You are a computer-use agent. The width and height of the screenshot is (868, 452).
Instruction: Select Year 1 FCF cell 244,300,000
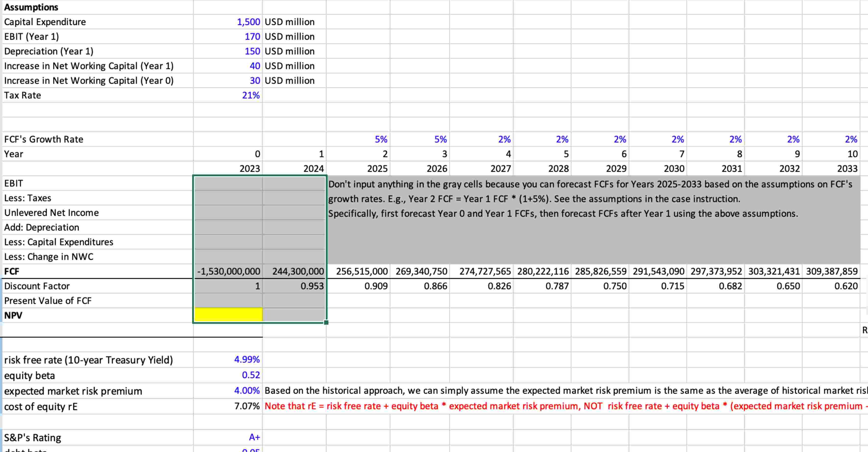coord(297,271)
